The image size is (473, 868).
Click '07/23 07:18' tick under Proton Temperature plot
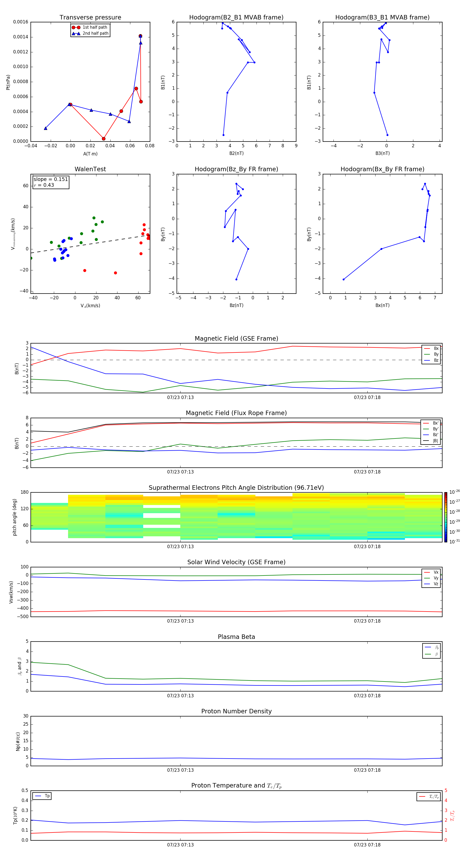click(x=367, y=845)
